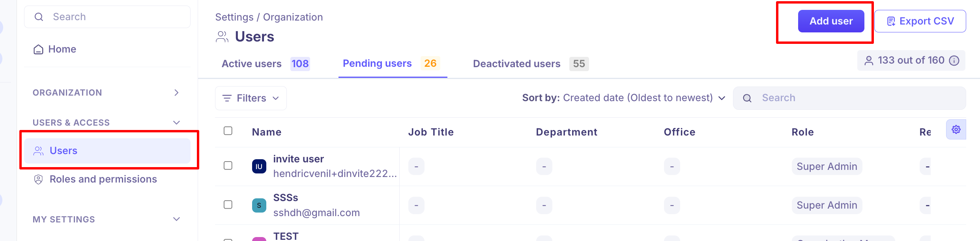Expand the ORGANIZATION section chevron

tap(176, 92)
